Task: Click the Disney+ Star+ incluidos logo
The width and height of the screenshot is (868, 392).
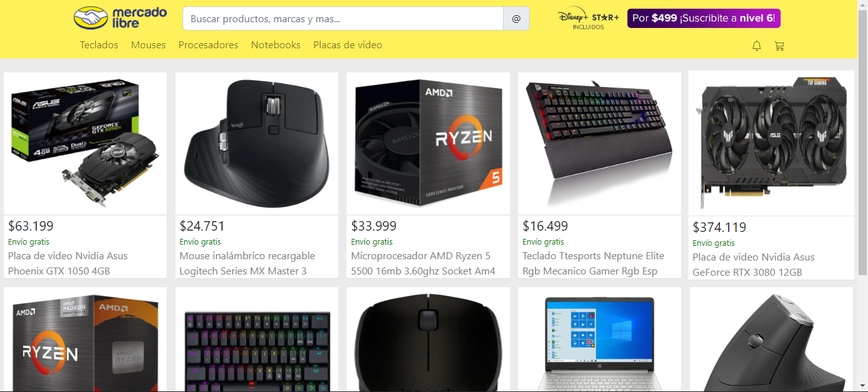Action: [x=588, y=19]
